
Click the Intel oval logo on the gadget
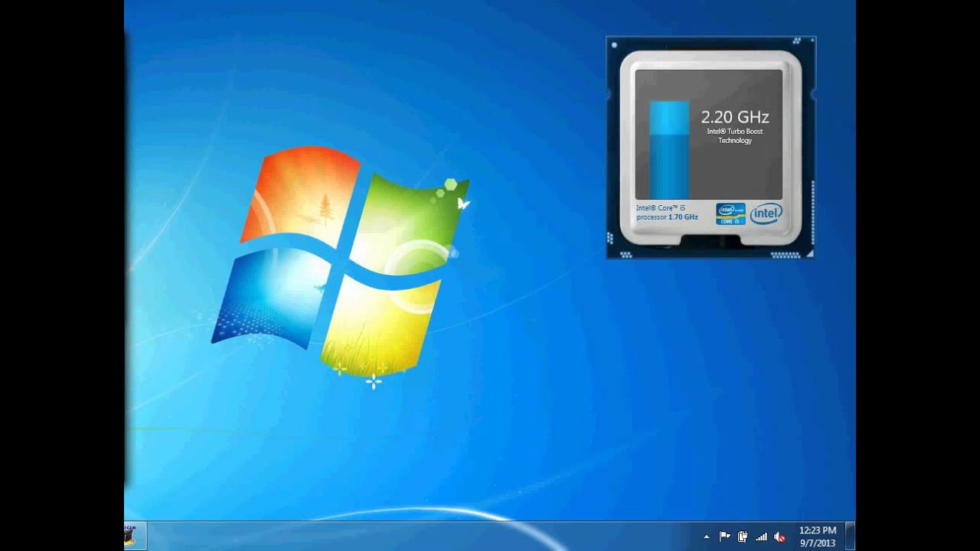coord(766,214)
